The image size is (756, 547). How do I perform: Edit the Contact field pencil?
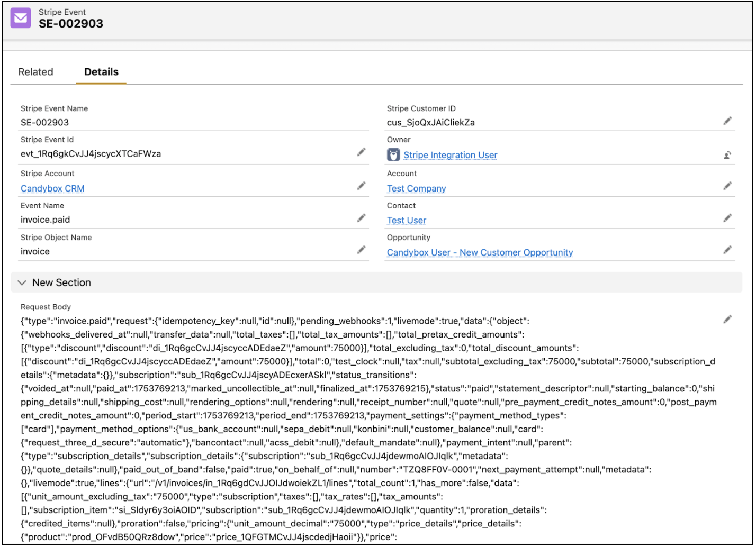[727, 217]
